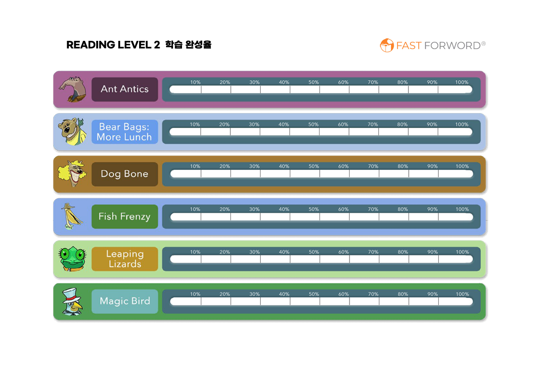Open the Leaping Lizards exercise
This screenshot has width=552, height=392.
(x=125, y=259)
